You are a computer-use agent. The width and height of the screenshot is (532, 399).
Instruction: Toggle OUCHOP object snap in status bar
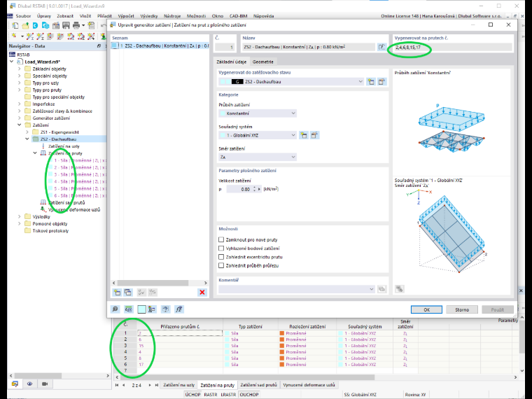[x=249, y=395]
